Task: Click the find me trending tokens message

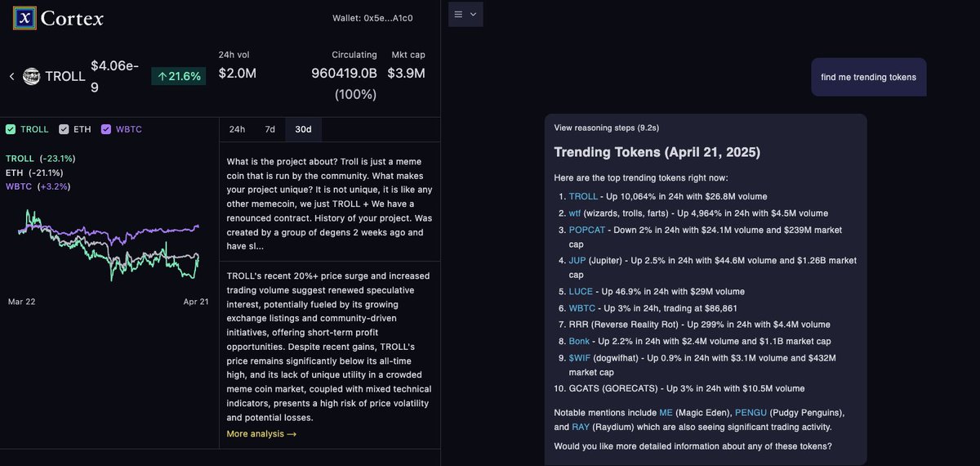Action: [x=868, y=77]
